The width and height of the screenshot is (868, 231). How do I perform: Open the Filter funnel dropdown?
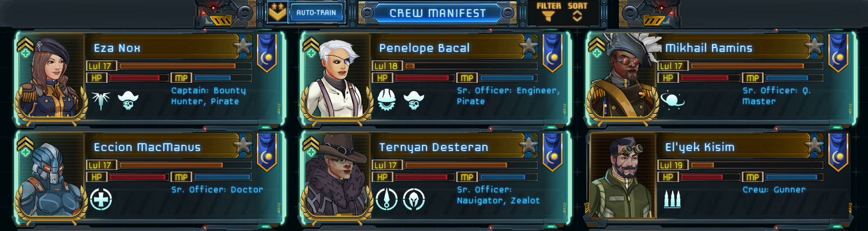pyautogui.click(x=549, y=13)
